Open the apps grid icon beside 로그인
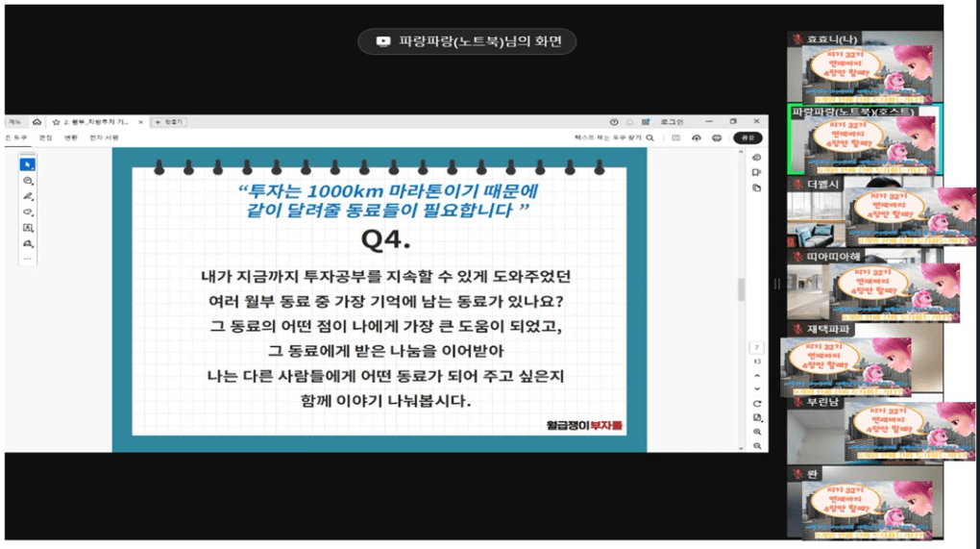Image resolution: width=980 pixels, height=549 pixels. 646,122
